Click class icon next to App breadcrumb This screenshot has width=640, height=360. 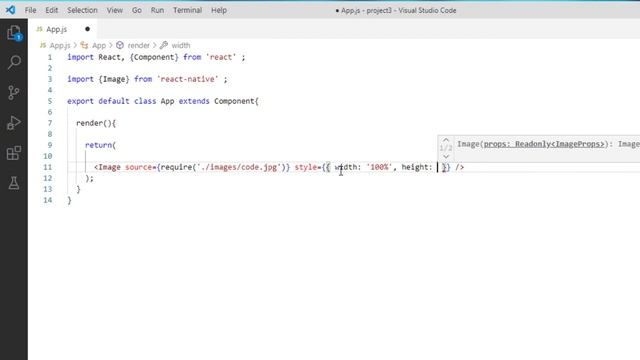[x=84, y=45]
